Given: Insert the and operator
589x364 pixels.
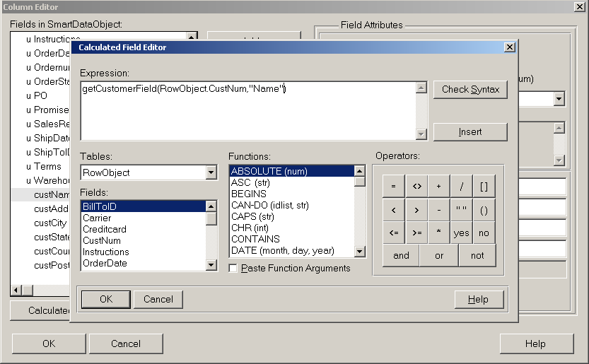Looking at the screenshot, I should 401,255.
